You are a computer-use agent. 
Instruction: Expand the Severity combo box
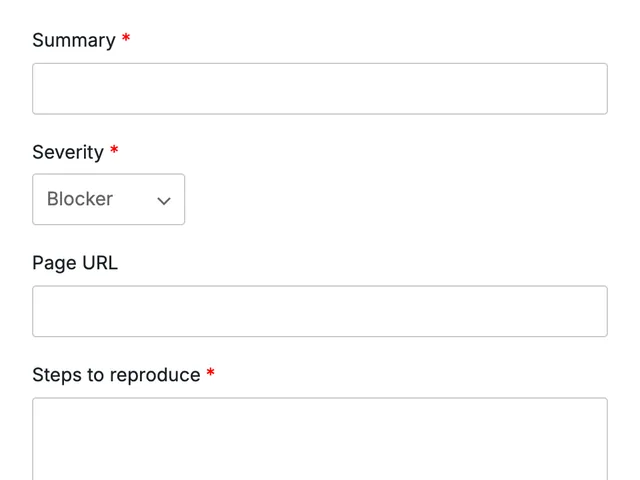click(109, 199)
